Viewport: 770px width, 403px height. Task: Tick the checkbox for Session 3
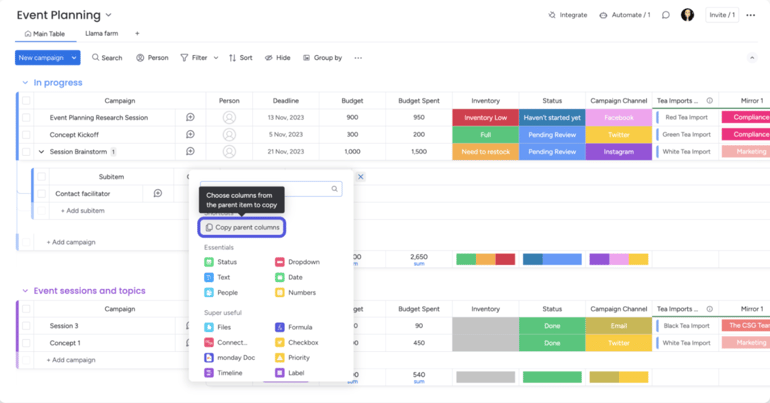[26, 326]
